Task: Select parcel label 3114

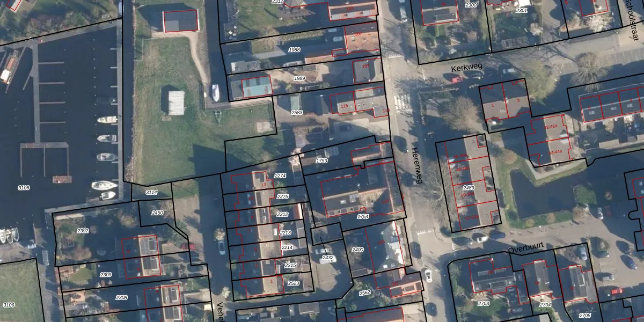Action: [151, 192]
